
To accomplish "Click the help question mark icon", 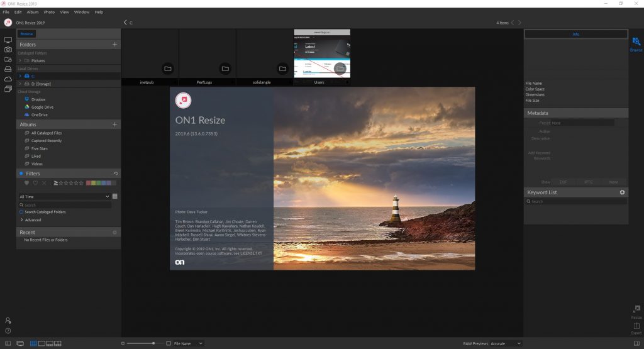I will (8, 331).
